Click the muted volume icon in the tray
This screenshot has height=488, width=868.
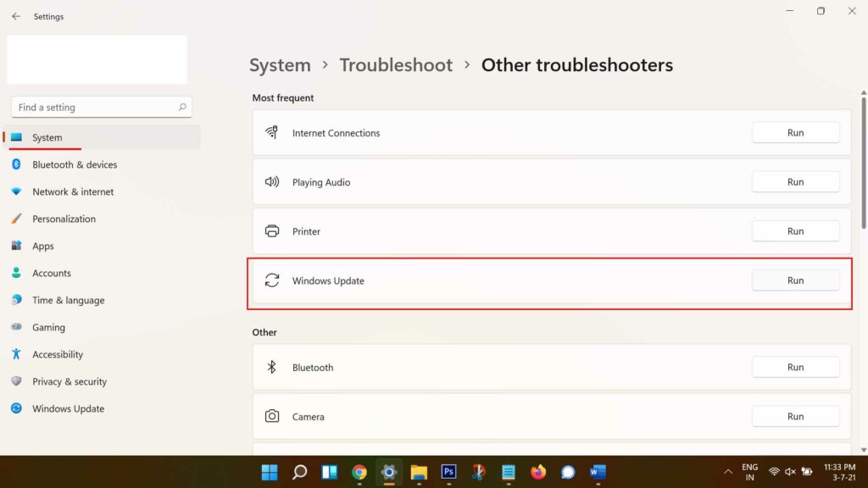790,472
